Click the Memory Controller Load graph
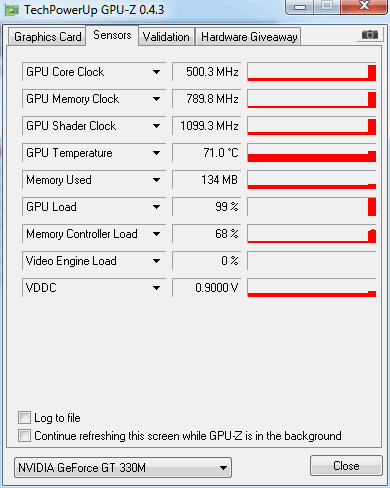 (x=312, y=234)
